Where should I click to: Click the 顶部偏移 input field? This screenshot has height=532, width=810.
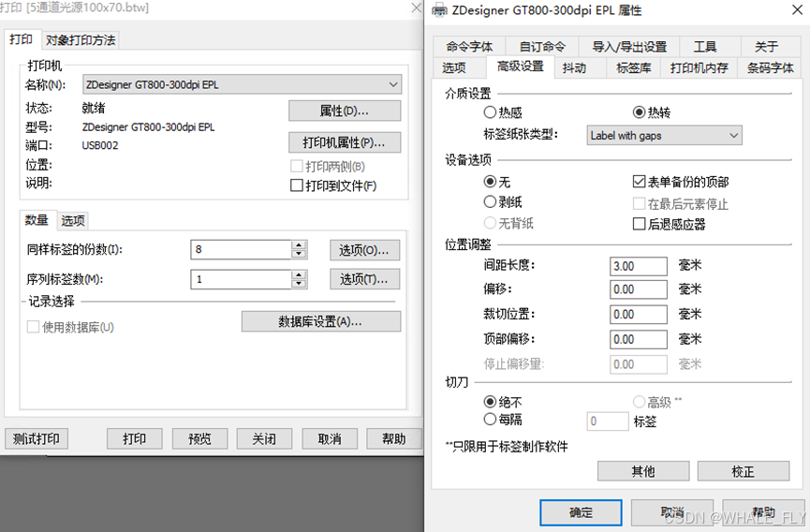pos(639,339)
